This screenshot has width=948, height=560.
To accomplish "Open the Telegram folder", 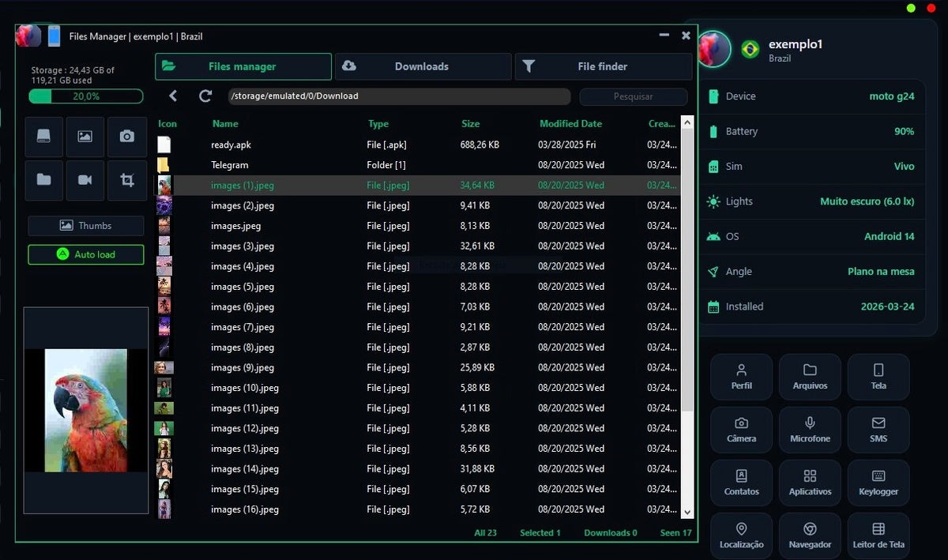I will (x=229, y=165).
